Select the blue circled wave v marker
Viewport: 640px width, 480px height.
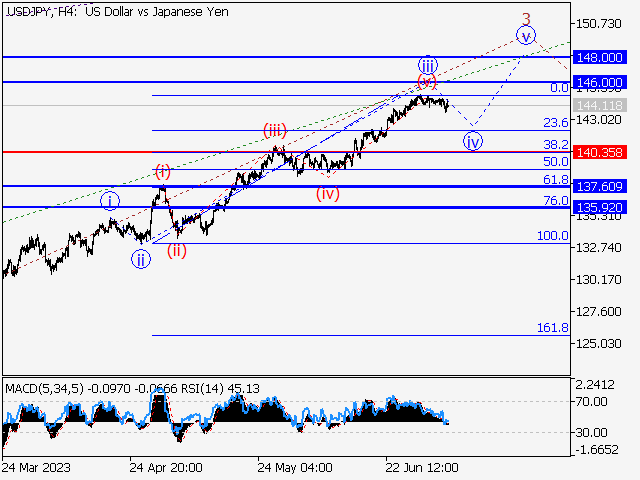click(x=525, y=36)
